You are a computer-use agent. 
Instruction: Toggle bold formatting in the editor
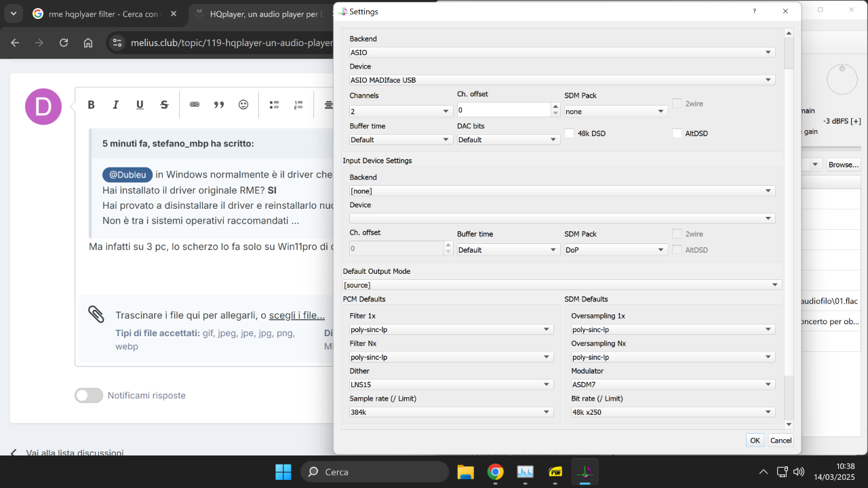pyautogui.click(x=92, y=105)
